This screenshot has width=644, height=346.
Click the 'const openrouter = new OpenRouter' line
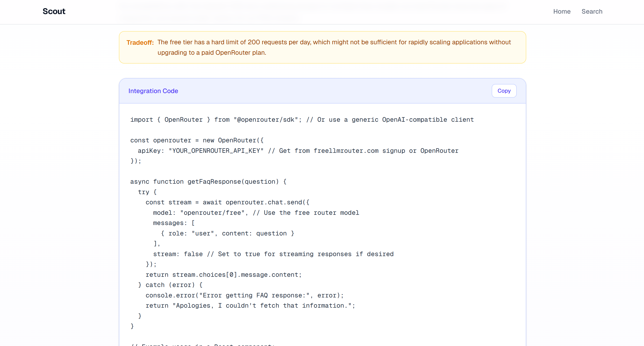(197, 140)
